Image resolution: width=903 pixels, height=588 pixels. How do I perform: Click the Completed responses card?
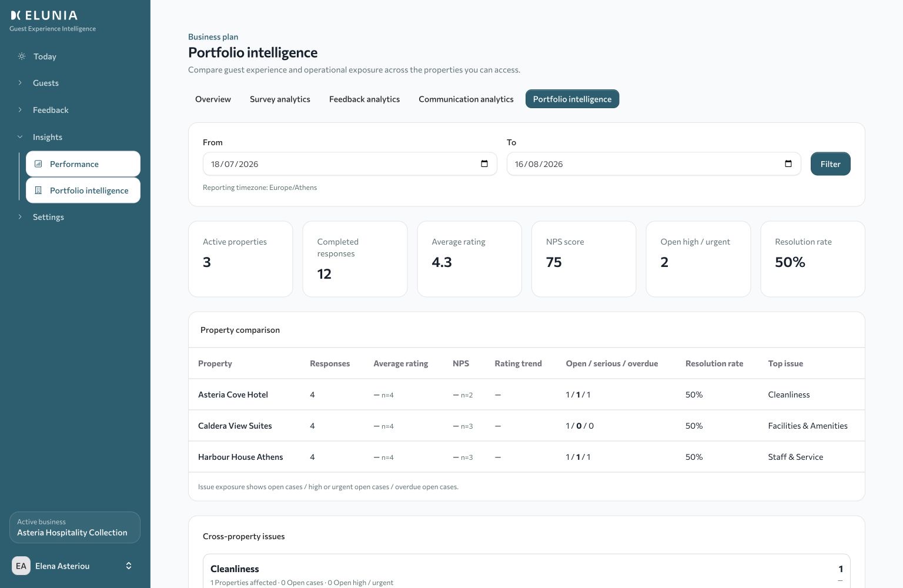[x=355, y=259]
